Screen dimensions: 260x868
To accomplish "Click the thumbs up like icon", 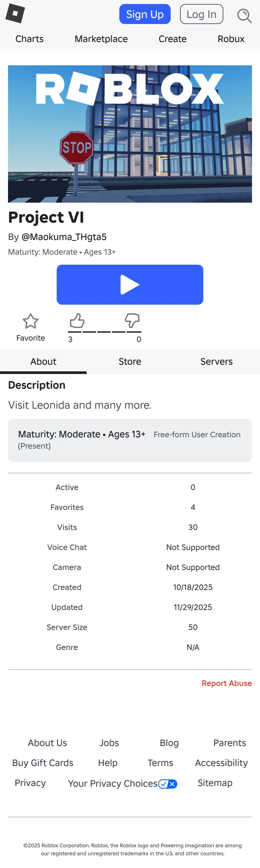I will click(x=77, y=320).
